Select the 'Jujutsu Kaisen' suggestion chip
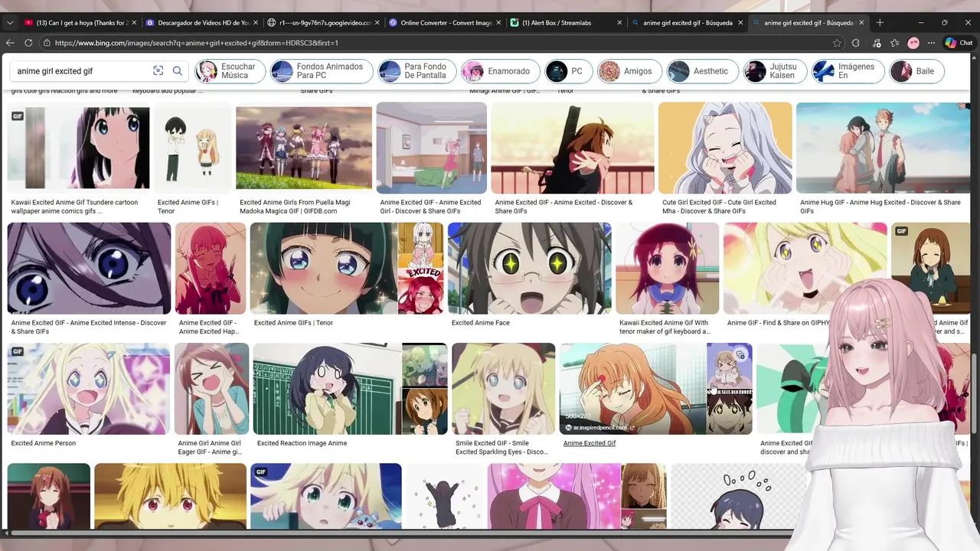The width and height of the screenshot is (980, 551). (775, 71)
